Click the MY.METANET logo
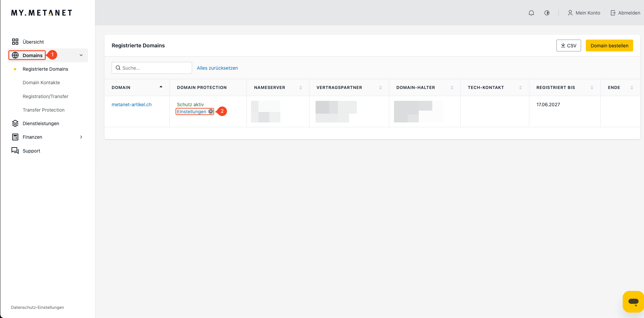 pos(42,13)
